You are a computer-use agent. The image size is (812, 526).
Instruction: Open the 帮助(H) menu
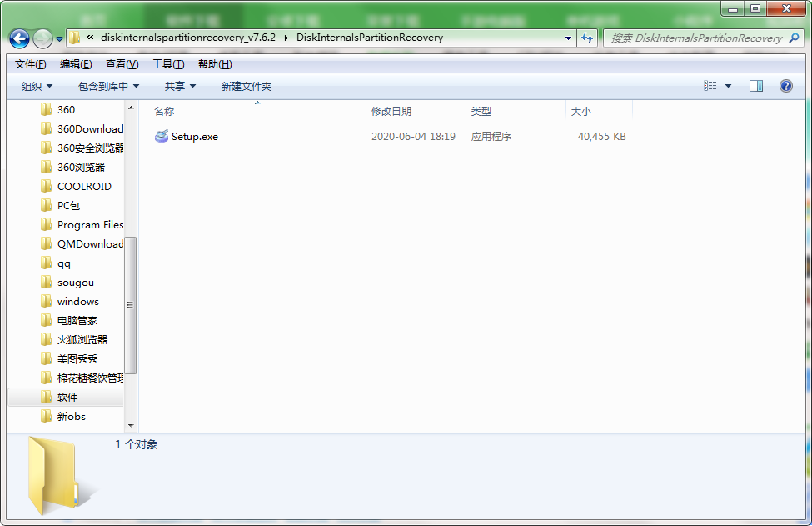pos(215,64)
